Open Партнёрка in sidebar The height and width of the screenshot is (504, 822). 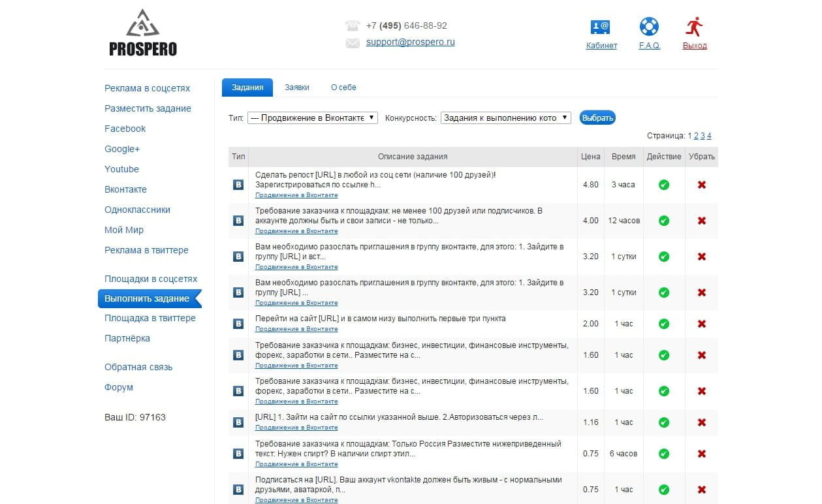coord(127,338)
